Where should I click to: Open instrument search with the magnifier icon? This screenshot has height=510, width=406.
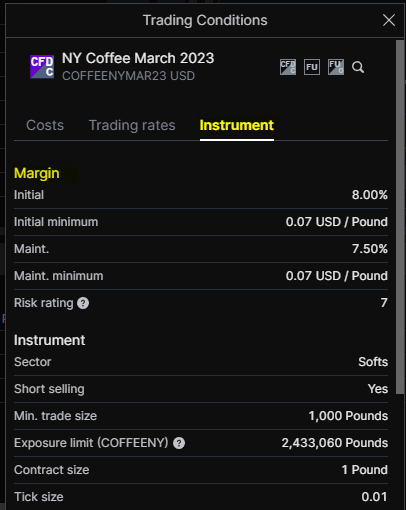click(x=358, y=67)
